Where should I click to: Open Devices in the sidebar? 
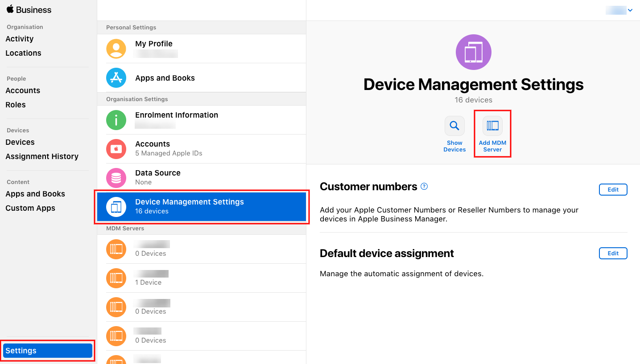tap(20, 142)
